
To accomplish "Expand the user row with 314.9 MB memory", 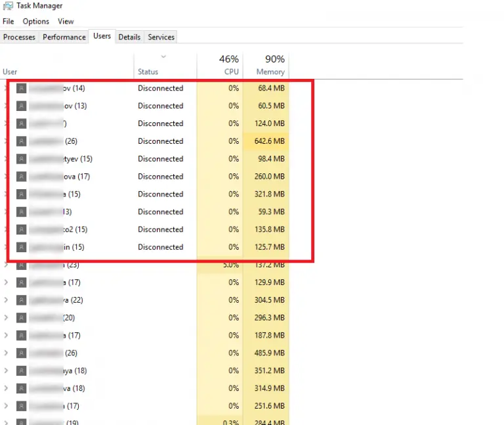I will [6, 388].
